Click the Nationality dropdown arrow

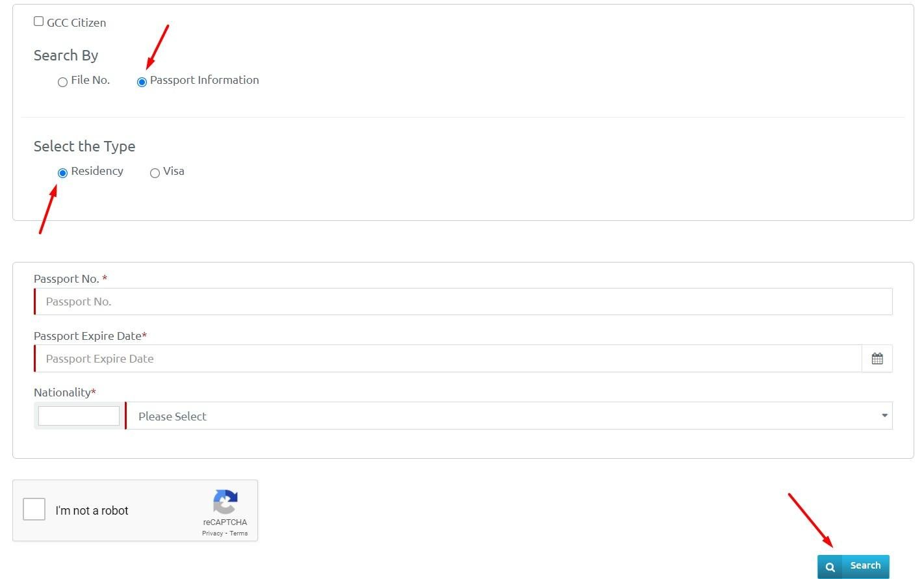click(884, 416)
